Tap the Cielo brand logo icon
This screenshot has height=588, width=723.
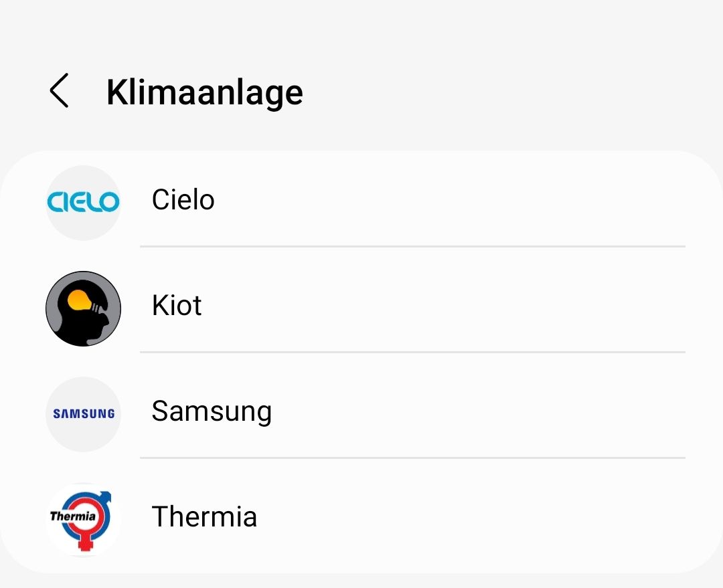[x=84, y=202]
